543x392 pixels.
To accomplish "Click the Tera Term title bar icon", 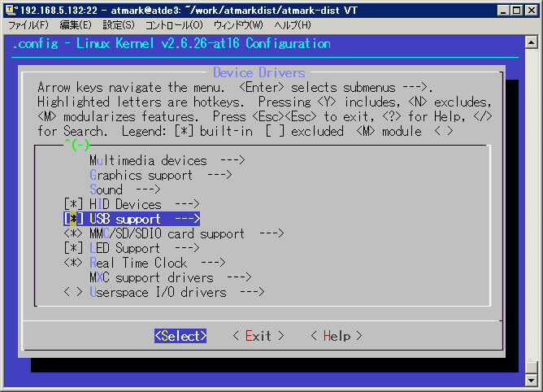I will (11, 10).
